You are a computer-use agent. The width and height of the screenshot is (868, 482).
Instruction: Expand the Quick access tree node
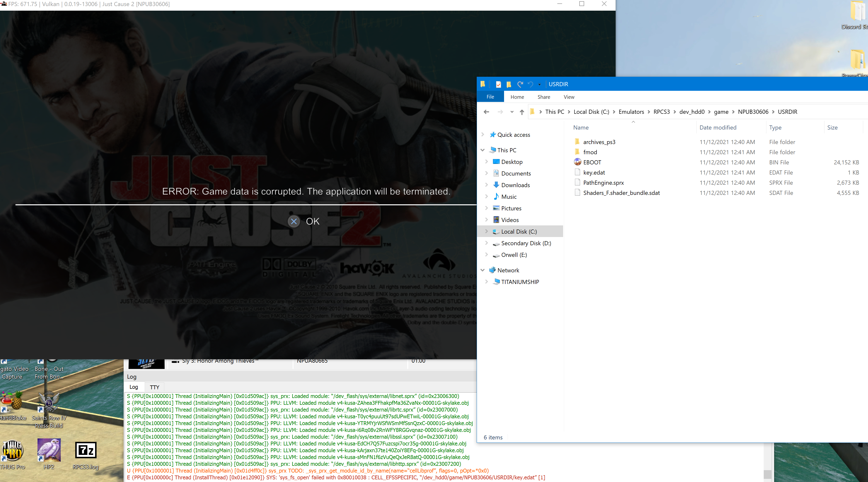[x=483, y=135]
